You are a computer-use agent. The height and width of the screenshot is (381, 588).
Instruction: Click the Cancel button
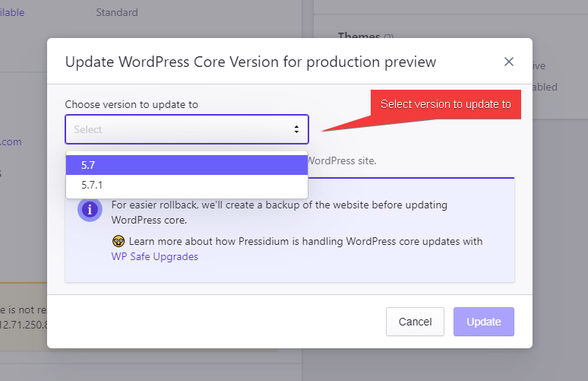click(x=415, y=322)
